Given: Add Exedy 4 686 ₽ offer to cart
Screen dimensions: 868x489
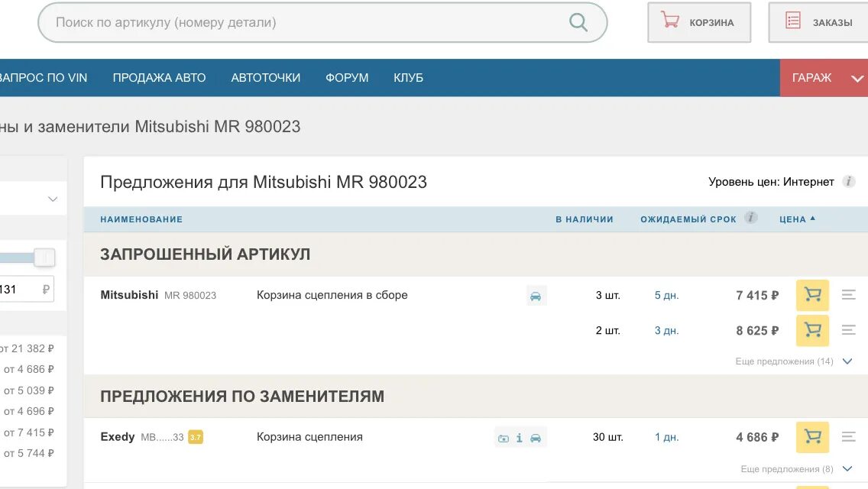Looking at the screenshot, I should tap(812, 437).
